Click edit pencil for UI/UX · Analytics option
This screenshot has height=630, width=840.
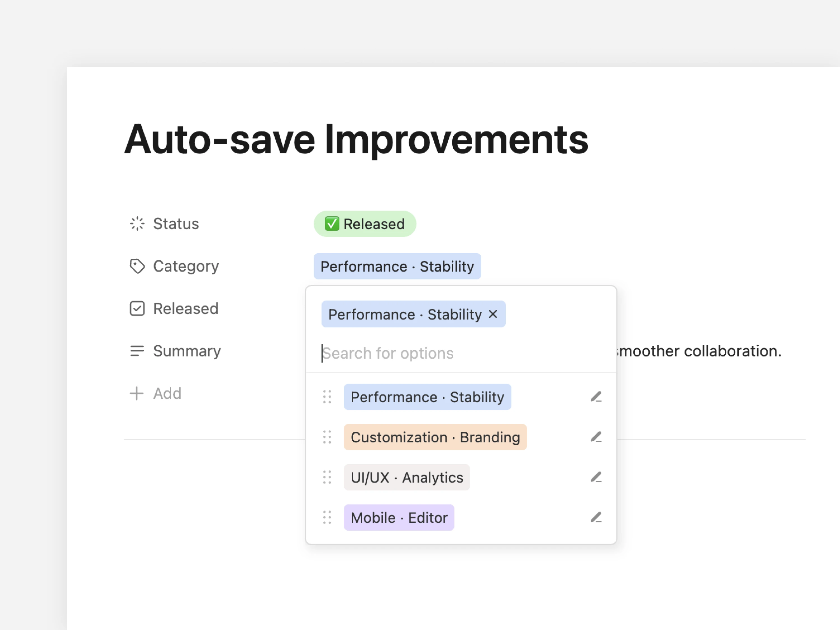point(596,477)
